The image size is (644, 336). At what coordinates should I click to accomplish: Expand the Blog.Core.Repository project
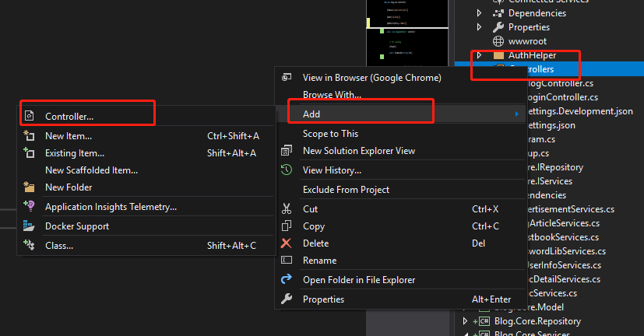(x=465, y=321)
